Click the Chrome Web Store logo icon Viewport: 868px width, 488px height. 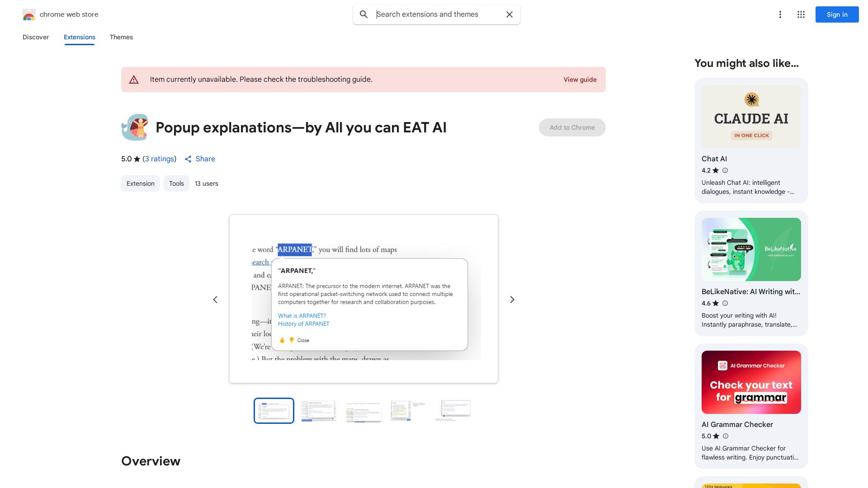tap(28, 14)
